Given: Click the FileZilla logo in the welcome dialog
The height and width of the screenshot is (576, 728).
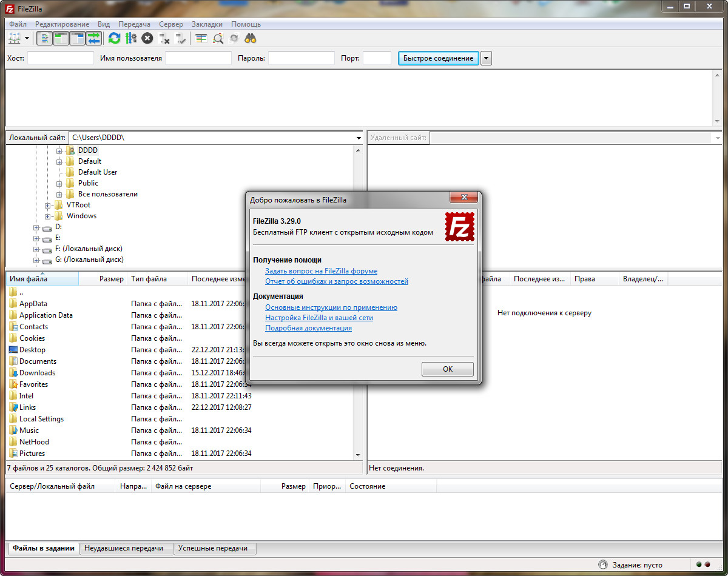Looking at the screenshot, I should tap(460, 227).
